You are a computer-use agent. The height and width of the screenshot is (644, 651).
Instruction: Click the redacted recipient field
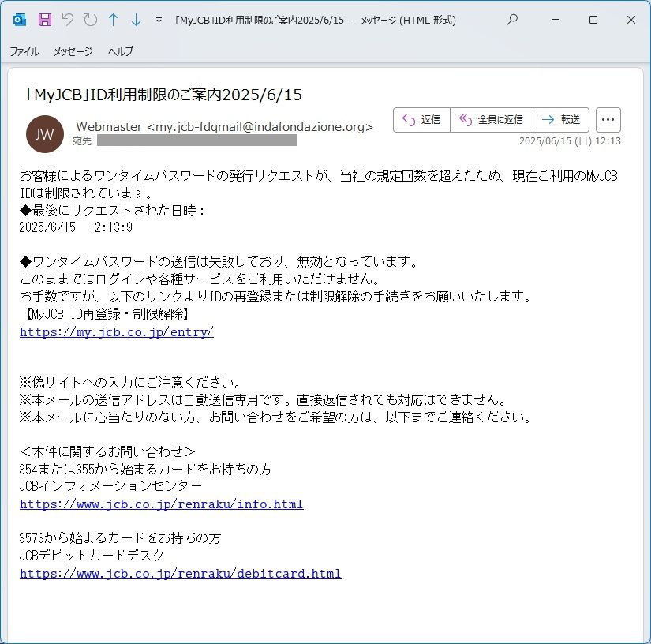(x=196, y=140)
